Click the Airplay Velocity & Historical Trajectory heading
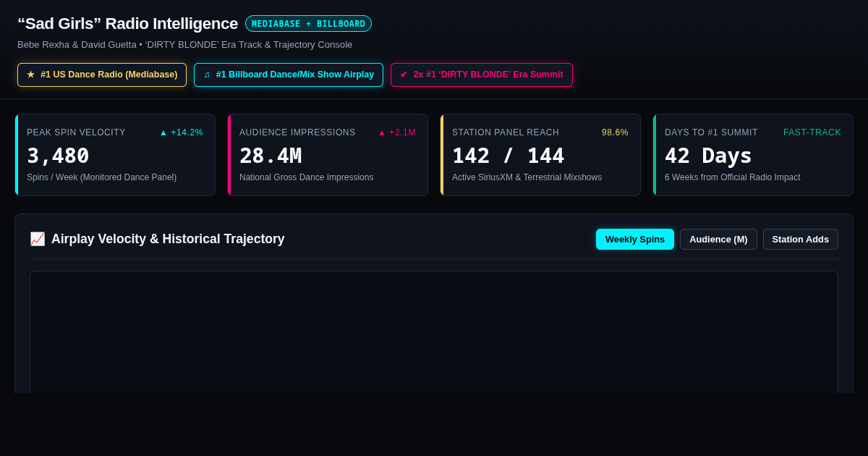The height and width of the screenshot is (456, 868). [168, 239]
